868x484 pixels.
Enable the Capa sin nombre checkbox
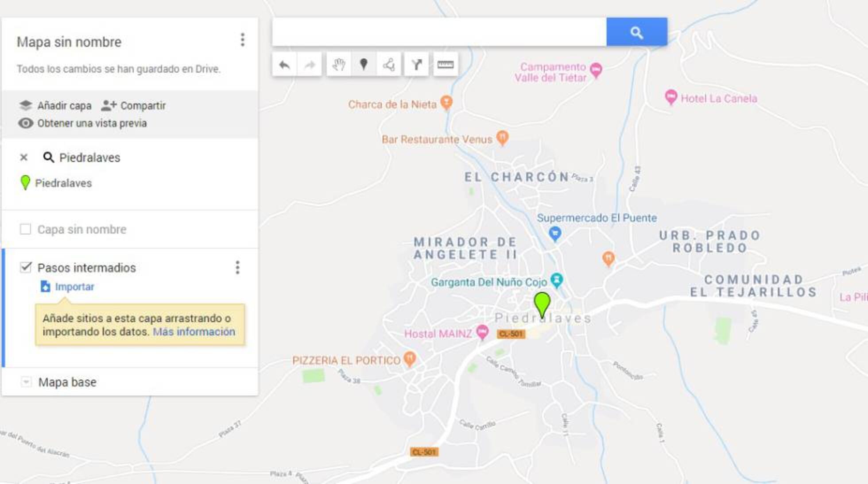tap(25, 229)
